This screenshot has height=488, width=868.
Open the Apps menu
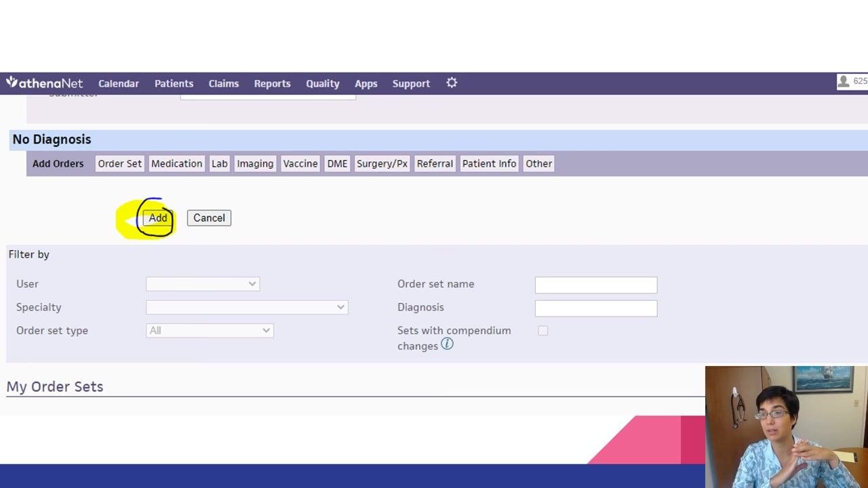click(366, 83)
